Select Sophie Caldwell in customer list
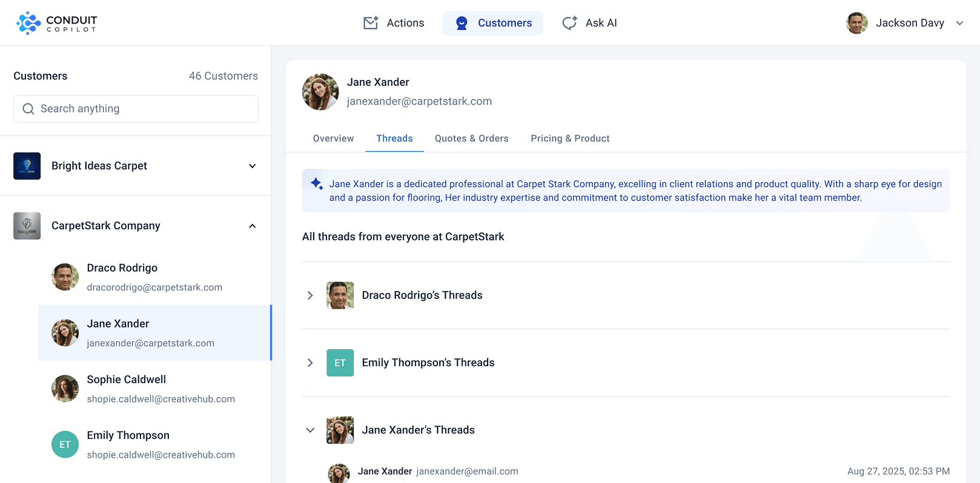The width and height of the screenshot is (980, 483). point(154,389)
